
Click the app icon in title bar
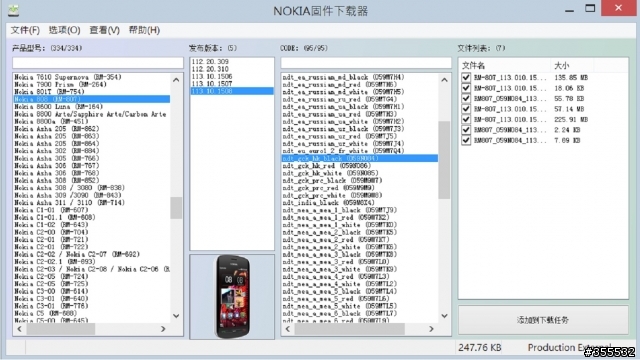[13, 10]
